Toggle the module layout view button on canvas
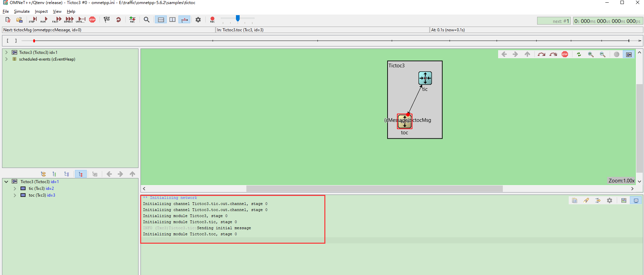The image size is (644, 275). click(629, 54)
